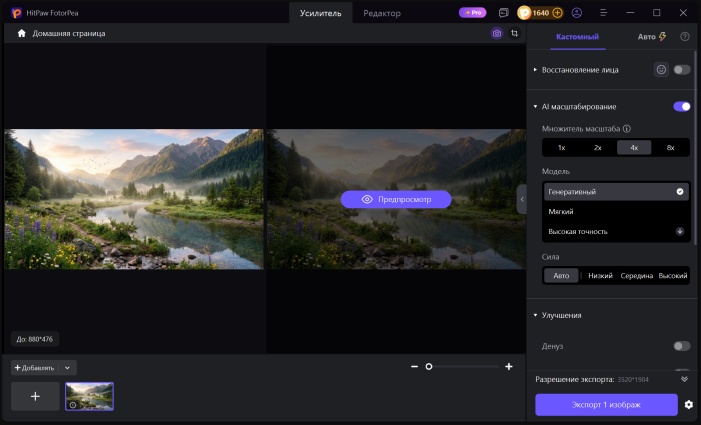Click the 3520*1904 export resolution value
The image size is (701, 425).
633,379
